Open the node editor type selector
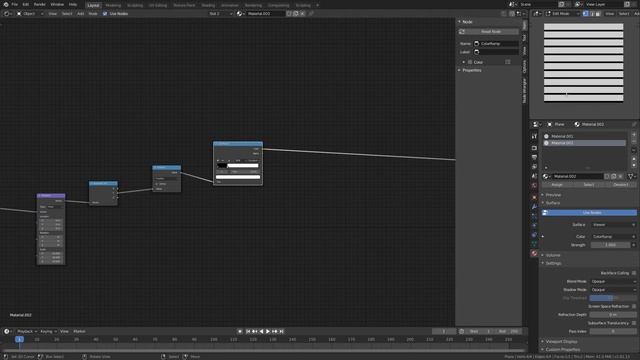The height and width of the screenshot is (360, 640). 7,13
